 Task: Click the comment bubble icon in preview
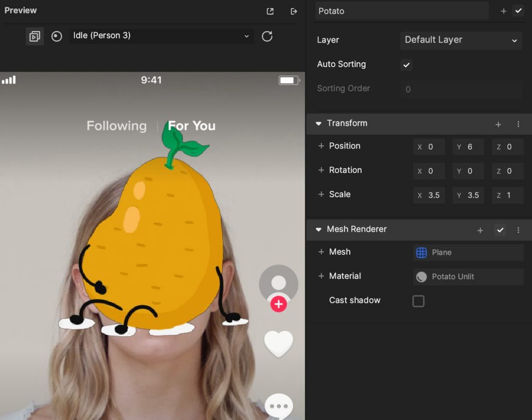tap(279, 406)
